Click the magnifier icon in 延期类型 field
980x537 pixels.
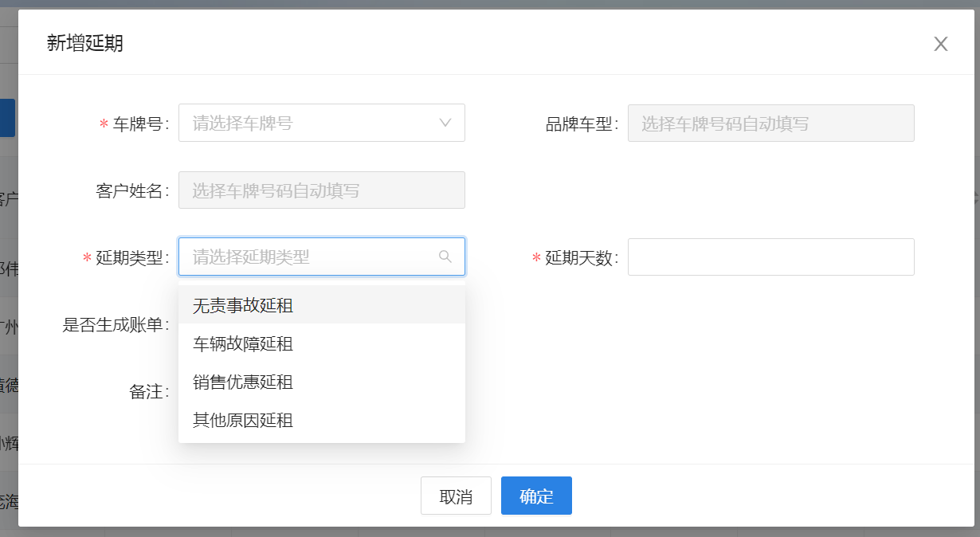tap(445, 257)
